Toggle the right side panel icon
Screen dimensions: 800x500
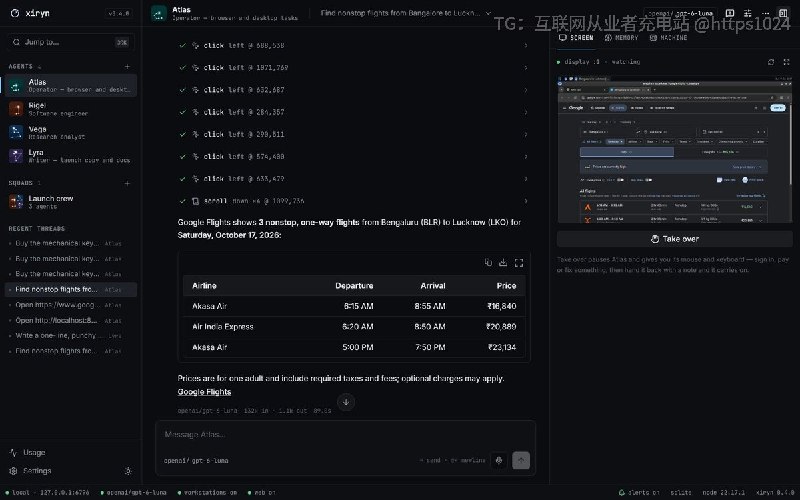tap(783, 13)
